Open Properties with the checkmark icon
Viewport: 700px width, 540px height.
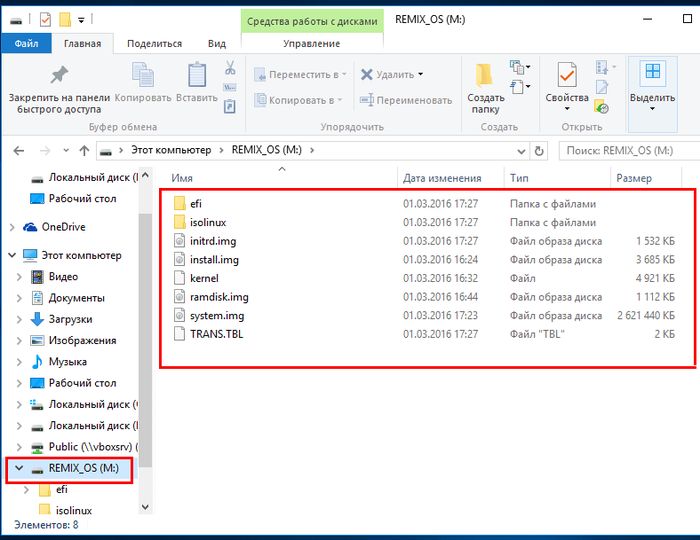pos(567,76)
